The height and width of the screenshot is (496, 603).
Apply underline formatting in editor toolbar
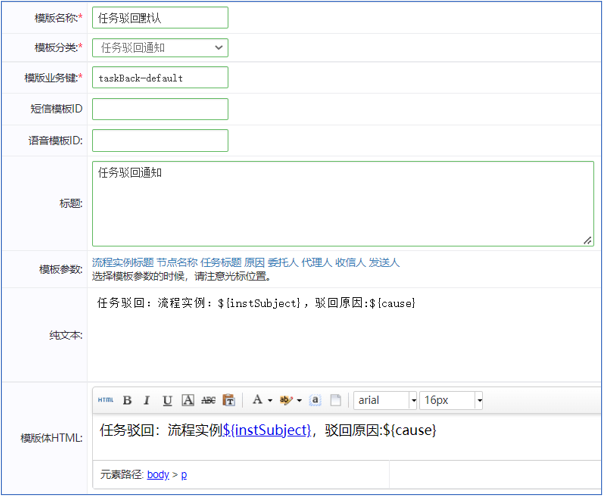[x=167, y=400]
